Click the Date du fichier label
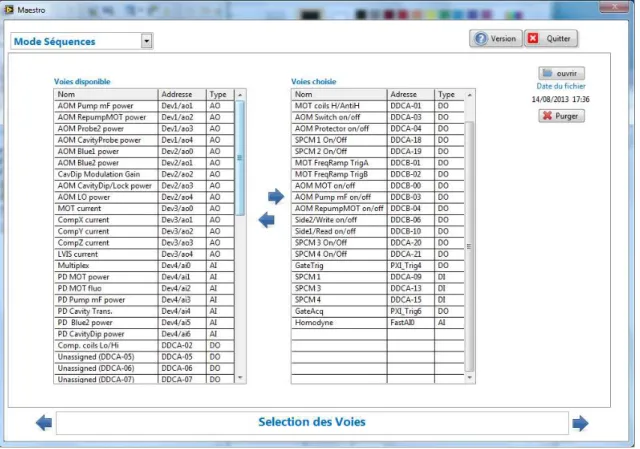Screen dimensions: 640x449 point(561,86)
